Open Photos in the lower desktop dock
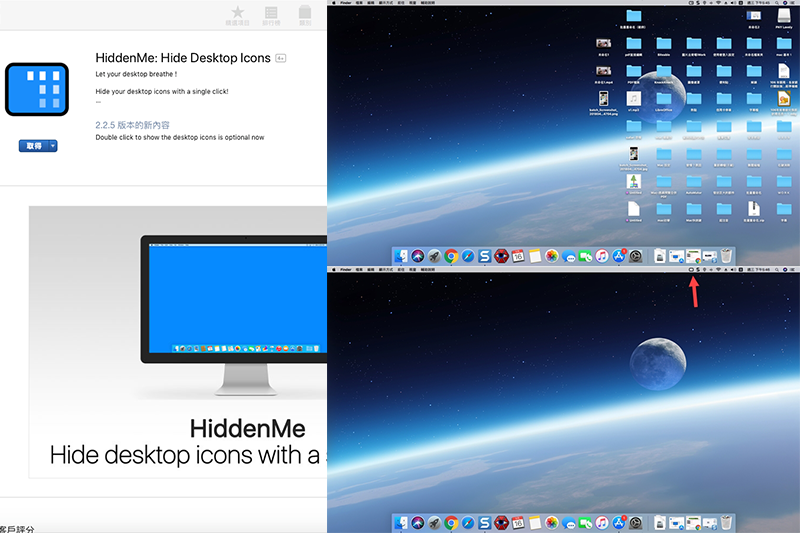Image resolution: width=800 pixels, height=533 pixels. (552, 522)
